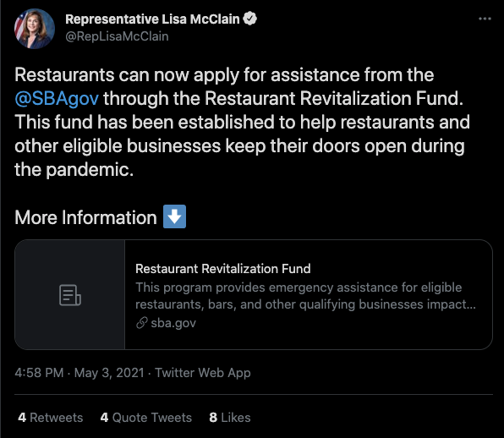
Task: Click the sba.gov link domain
Action: click(x=173, y=323)
